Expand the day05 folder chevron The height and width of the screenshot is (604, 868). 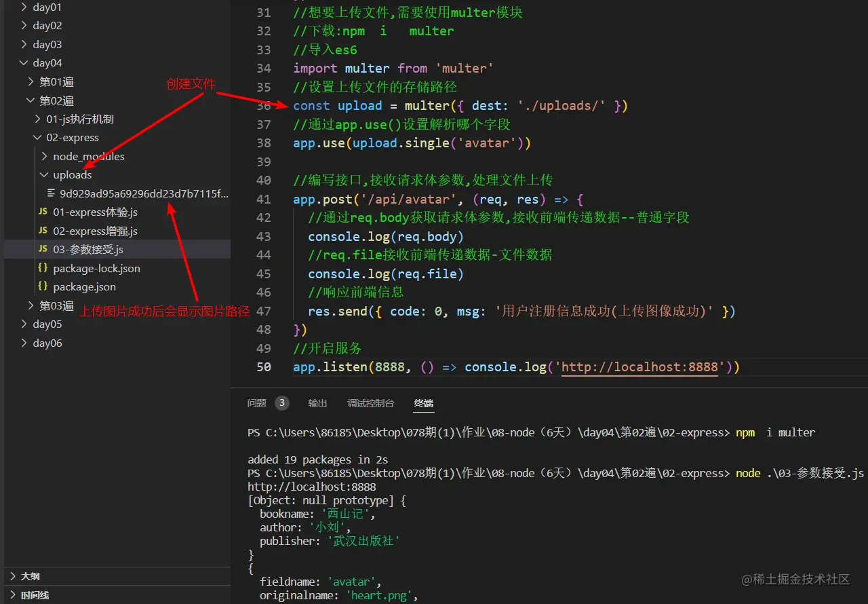click(x=24, y=324)
